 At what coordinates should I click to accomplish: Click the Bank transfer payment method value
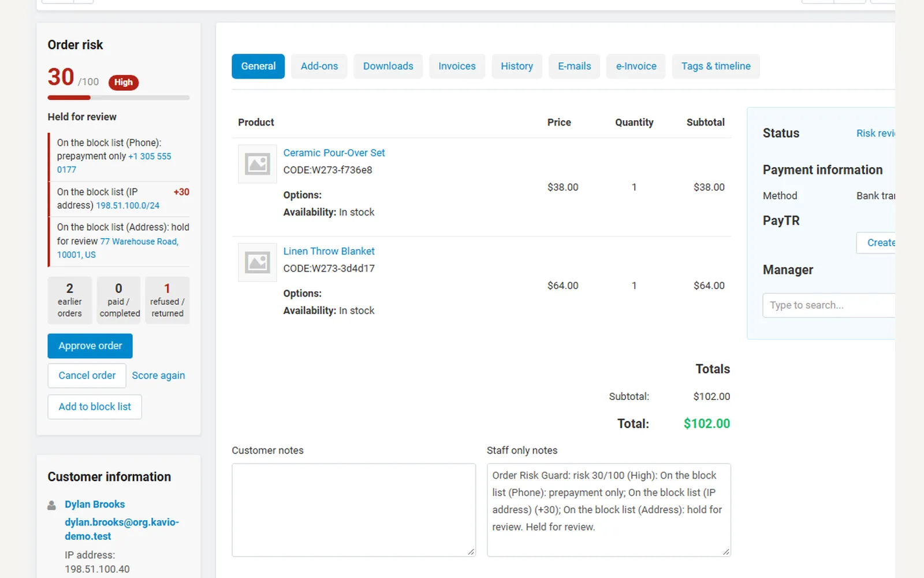pos(875,196)
